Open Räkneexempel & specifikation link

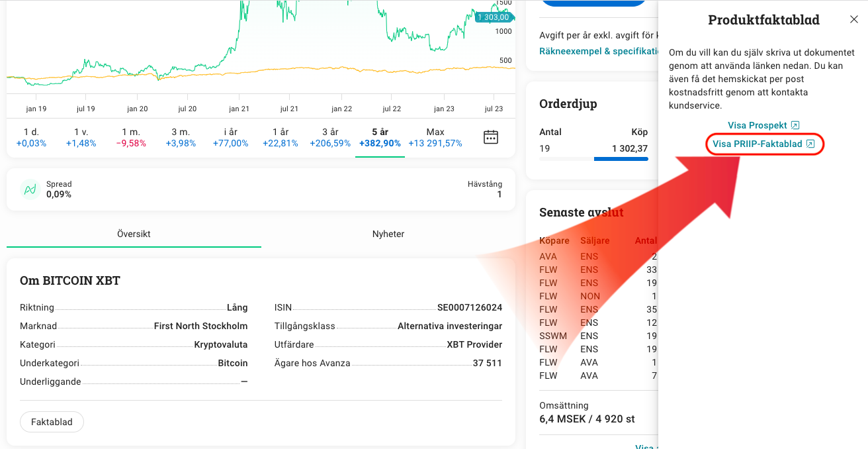pos(598,51)
